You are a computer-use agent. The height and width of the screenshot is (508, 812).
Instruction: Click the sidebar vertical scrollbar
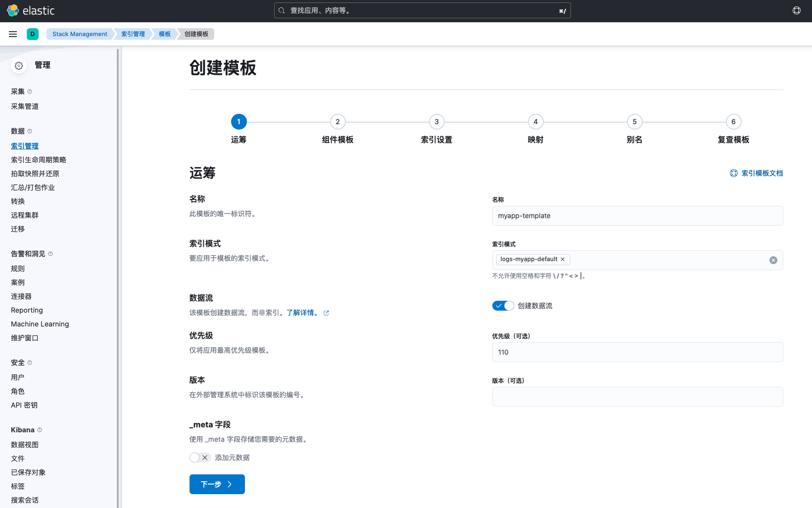point(118,278)
